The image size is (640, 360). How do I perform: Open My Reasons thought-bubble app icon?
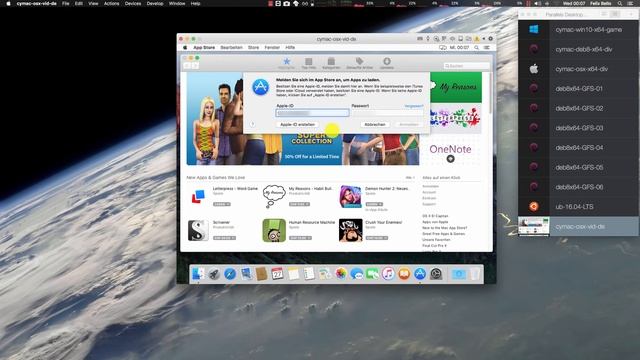[x=274, y=197]
